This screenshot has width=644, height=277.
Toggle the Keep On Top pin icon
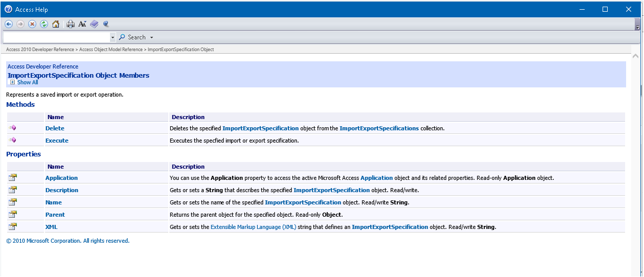pyautogui.click(x=106, y=24)
